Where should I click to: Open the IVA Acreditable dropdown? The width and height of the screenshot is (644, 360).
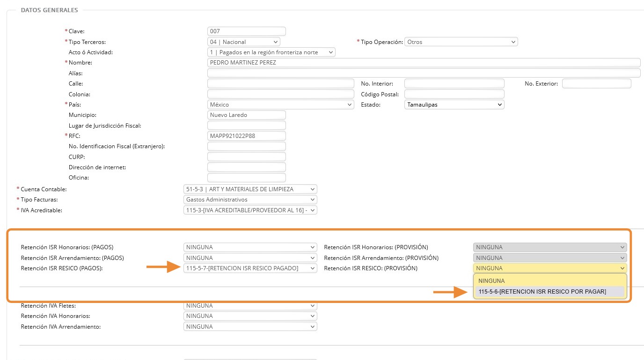point(250,210)
